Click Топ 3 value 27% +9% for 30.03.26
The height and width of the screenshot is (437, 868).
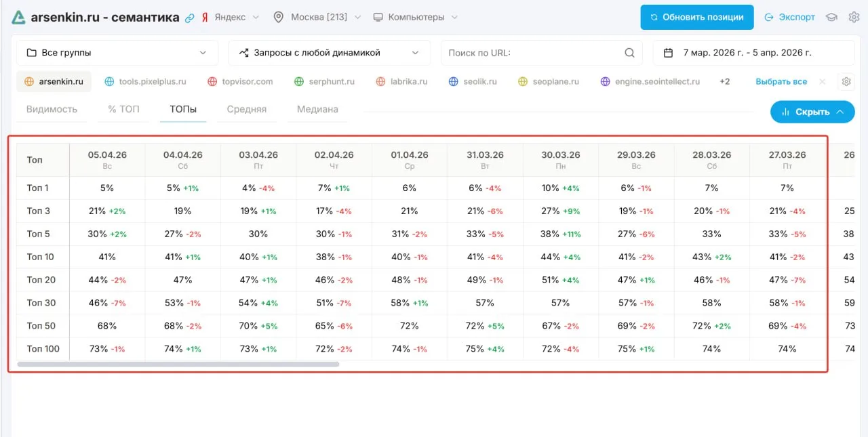(561, 211)
